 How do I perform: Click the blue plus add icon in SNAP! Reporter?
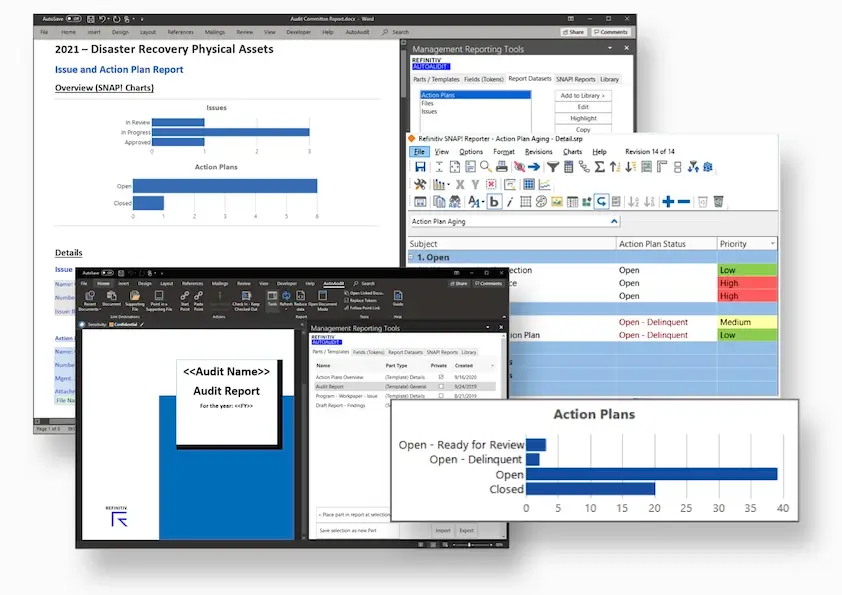coord(668,202)
